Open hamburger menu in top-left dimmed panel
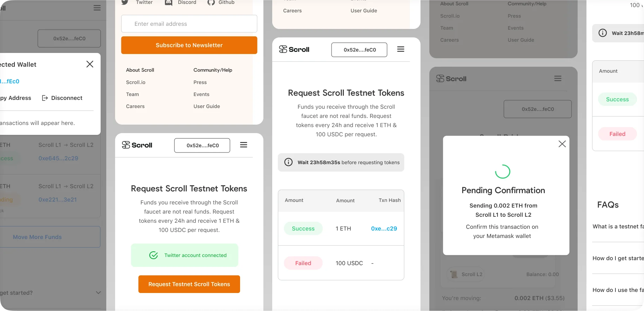This screenshot has height=311, width=644. pyautogui.click(x=97, y=8)
